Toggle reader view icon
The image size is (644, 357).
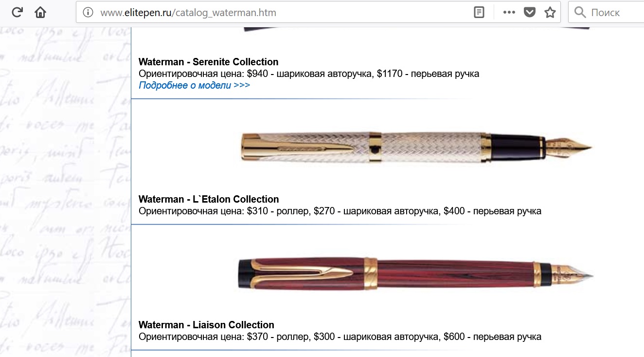tap(479, 12)
